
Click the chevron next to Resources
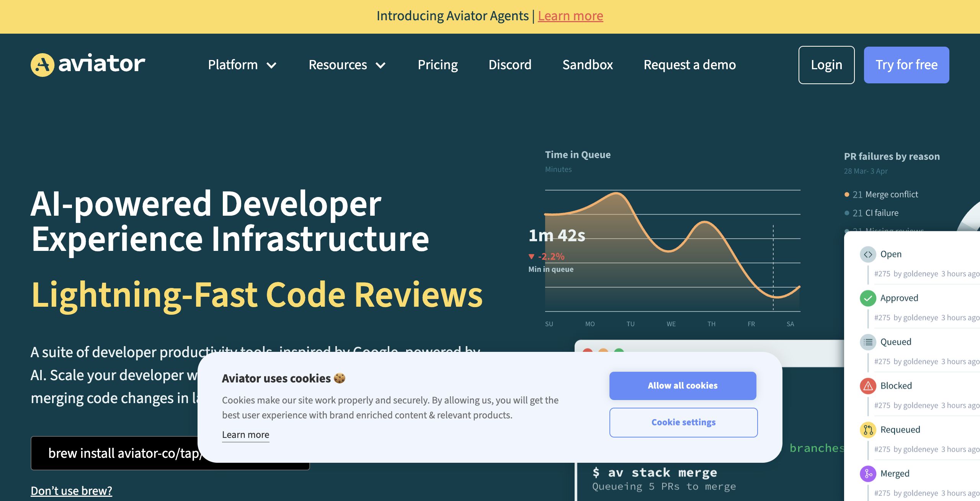point(381,65)
